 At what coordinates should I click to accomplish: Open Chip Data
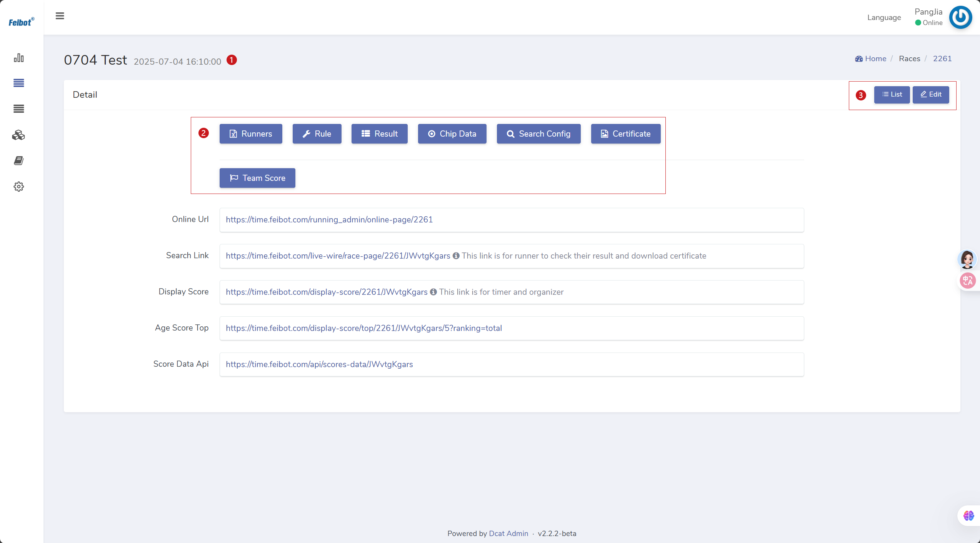click(452, 134)
